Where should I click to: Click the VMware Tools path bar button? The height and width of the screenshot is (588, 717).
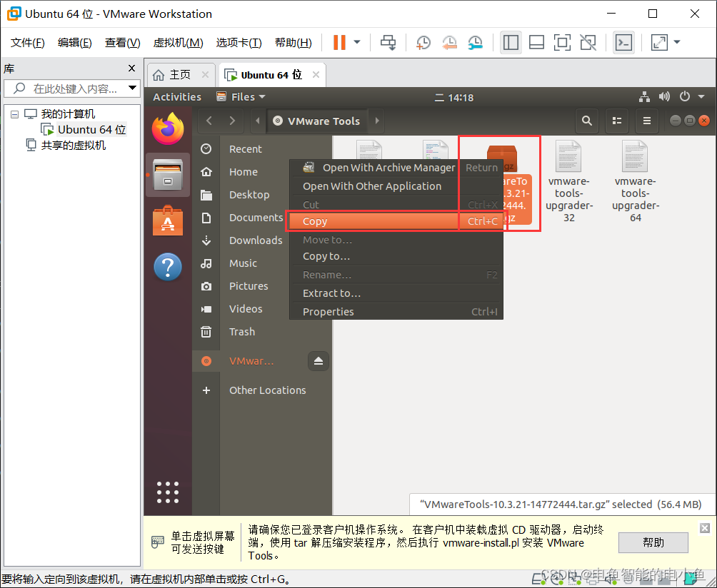click(317, 121)
